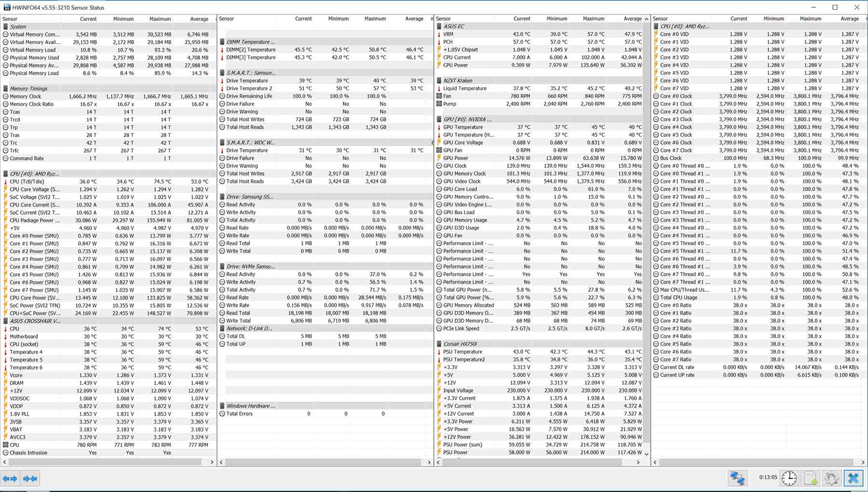
Task: Open the remote network monitoring icon
Action: [x=737, y=478]
